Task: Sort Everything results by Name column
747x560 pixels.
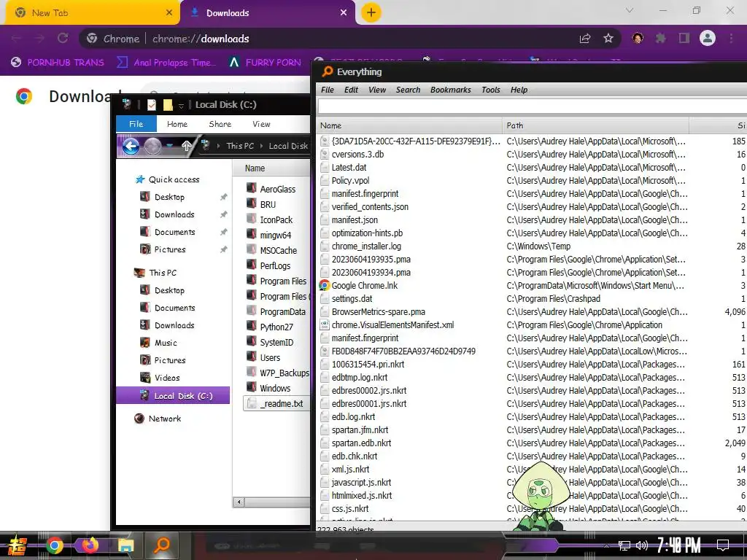Action: (x=409, y=125)
